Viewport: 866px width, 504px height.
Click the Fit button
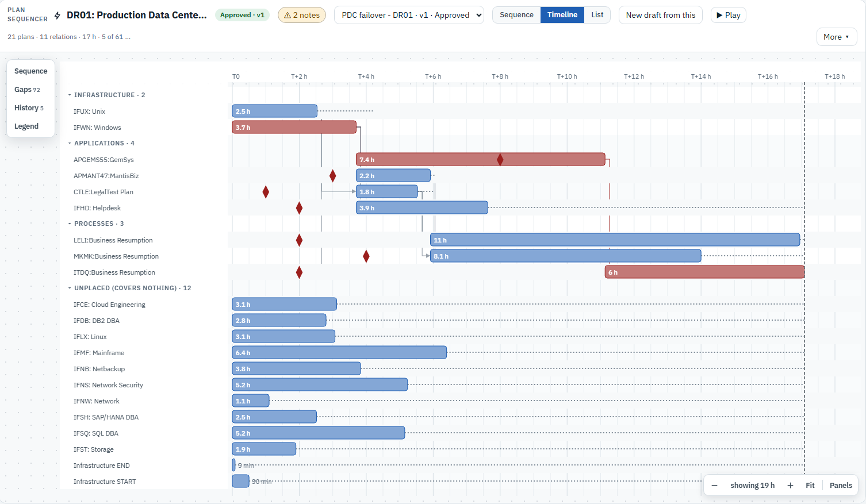[x=810, y=486]
